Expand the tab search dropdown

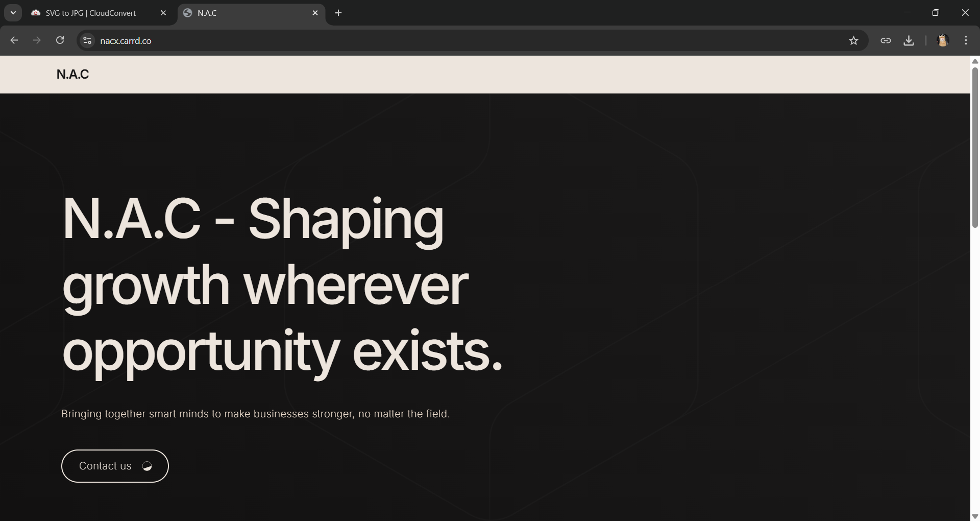click(13, 13)
